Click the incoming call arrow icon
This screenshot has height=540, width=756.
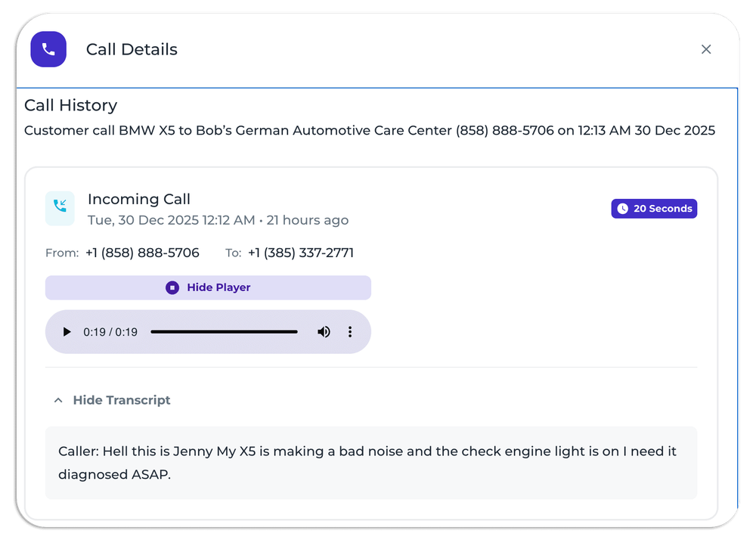(x=60, y=208)
